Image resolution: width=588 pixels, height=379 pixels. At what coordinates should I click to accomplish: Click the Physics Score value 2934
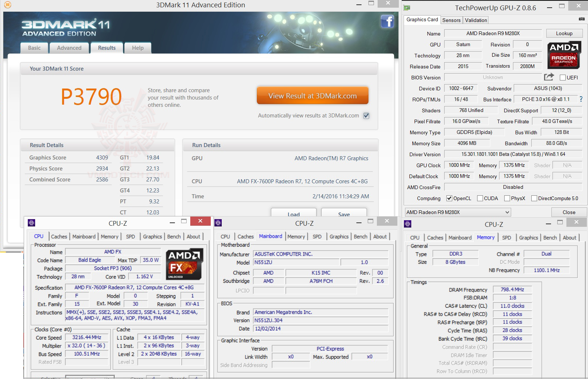click(x=102, y=169)
